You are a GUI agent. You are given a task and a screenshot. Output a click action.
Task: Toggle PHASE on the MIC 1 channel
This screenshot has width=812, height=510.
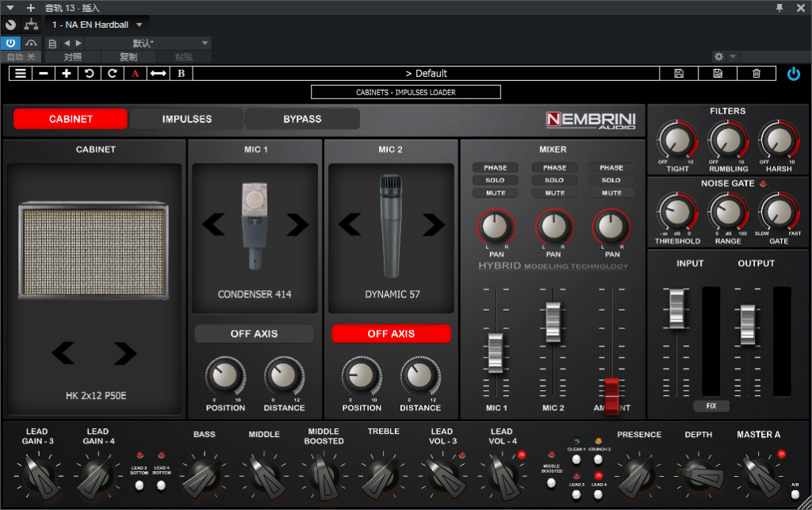496,168
